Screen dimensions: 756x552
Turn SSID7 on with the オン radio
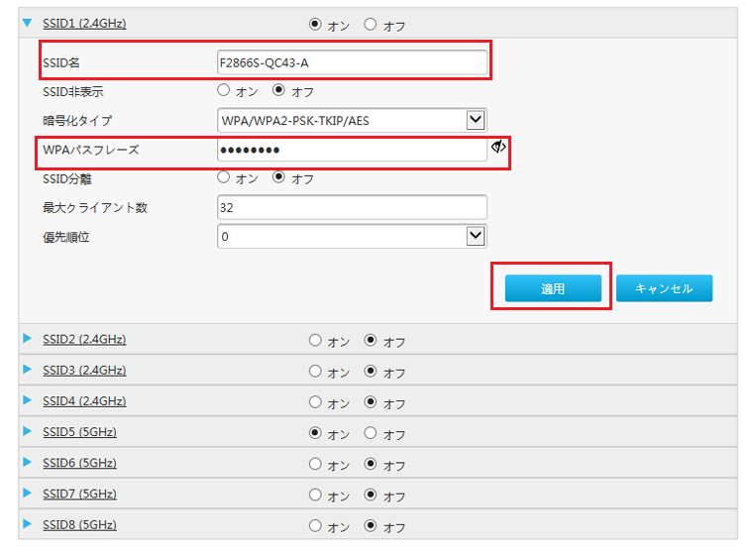(x=315, y=495)
